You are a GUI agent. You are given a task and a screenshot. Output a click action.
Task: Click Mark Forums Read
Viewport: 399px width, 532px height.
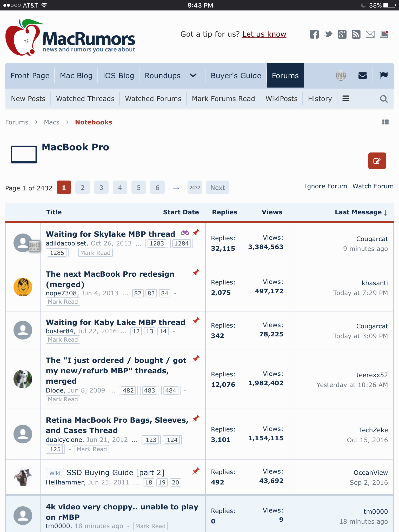[223, 99]
